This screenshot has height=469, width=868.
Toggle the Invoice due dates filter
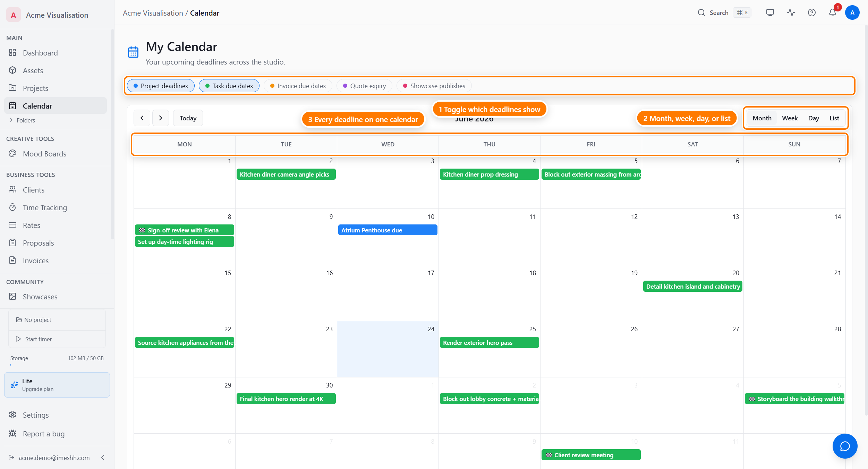(298, 86)
